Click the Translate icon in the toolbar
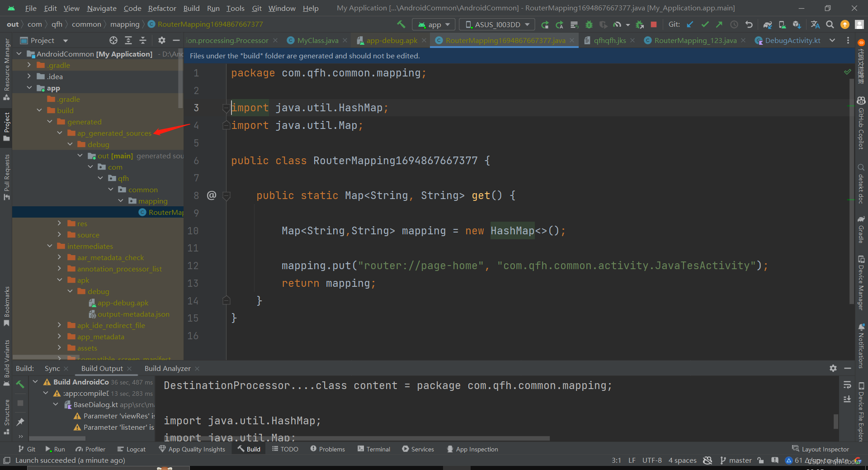 tap(815, 24)
